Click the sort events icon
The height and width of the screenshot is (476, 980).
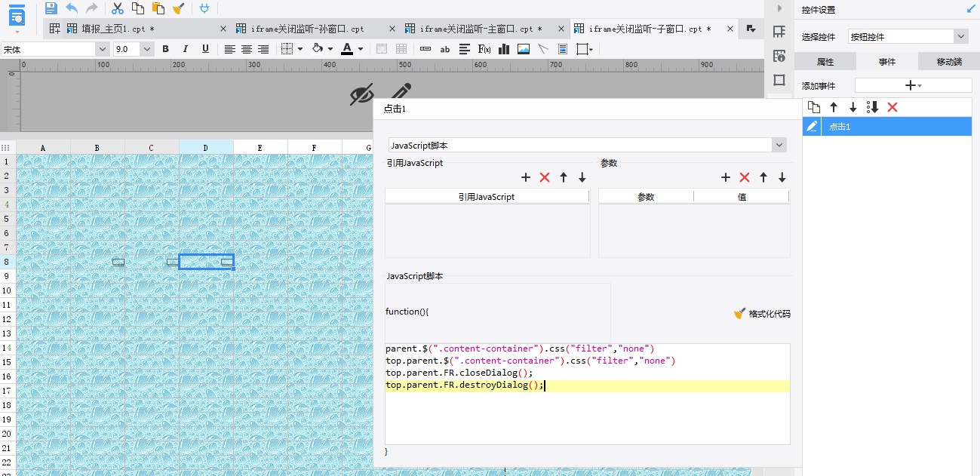click(873, 107)
